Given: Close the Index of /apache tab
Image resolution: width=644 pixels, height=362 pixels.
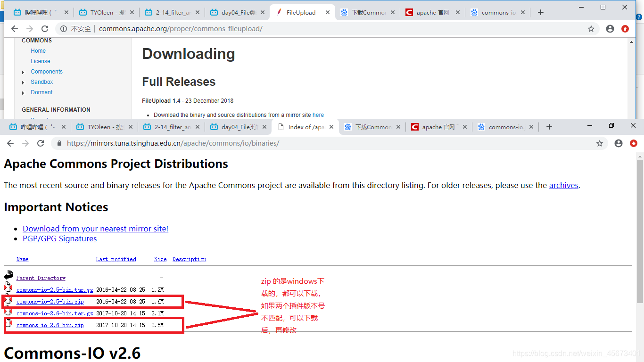Looking at the screenshot, I should click(x=331, y=127).
